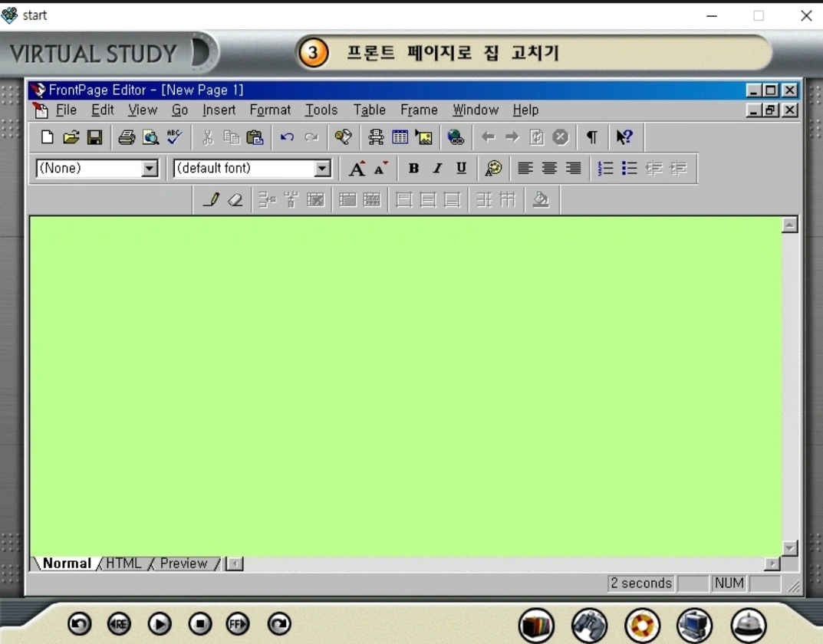Expand the (default font) dropdown
Image resolution: width=823 pixels, height=644 pixels.
click(323, 169)
